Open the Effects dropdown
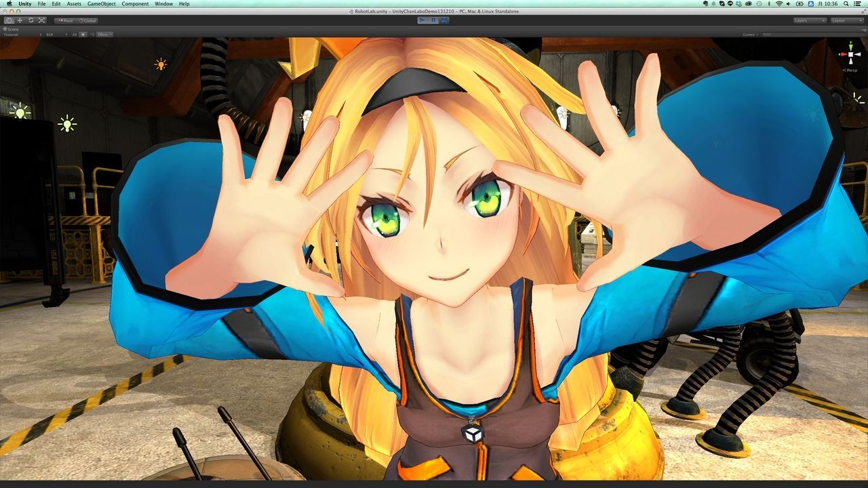Screen dimensions: 868x488 tap(104, 34)
